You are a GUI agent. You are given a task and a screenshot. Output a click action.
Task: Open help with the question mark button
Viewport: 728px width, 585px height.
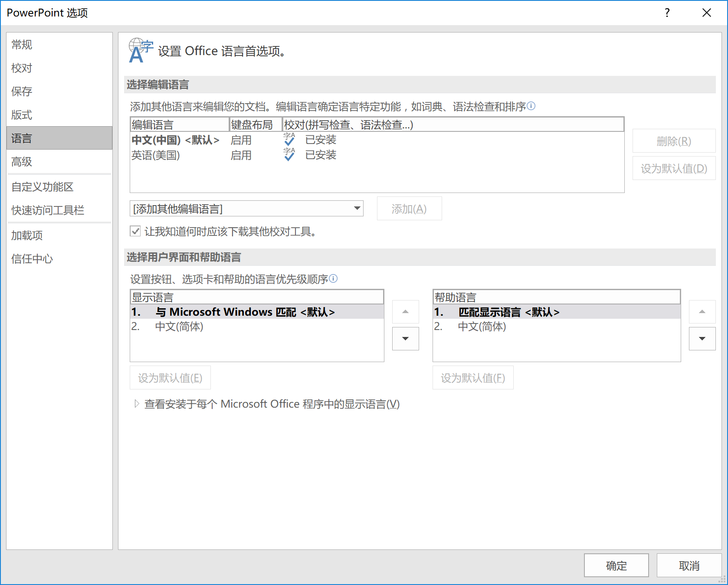click(x=667, y=13)
